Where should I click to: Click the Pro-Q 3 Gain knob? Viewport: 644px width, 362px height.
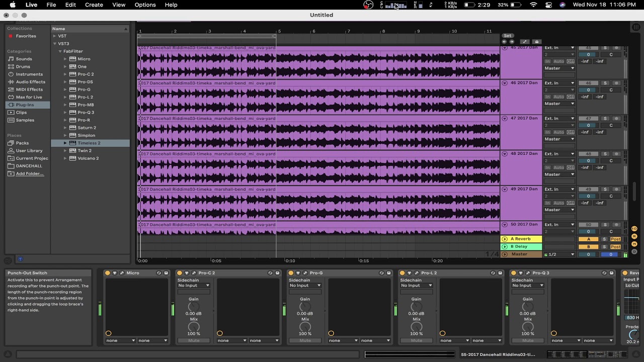pyautogui.click(x=527, y=307)
